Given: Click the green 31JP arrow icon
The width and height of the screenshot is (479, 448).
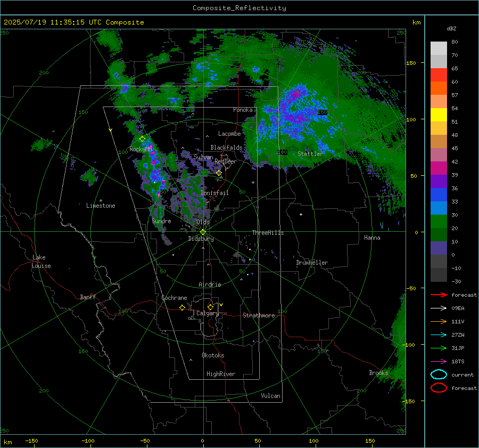Looking at the screenshot, I should (439, 348).
